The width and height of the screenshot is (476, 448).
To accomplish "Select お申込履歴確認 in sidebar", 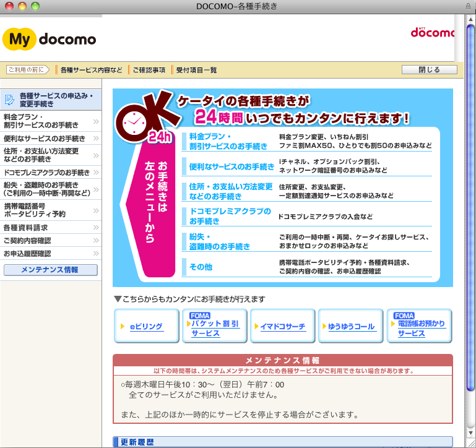I will [x=51, y=254].
